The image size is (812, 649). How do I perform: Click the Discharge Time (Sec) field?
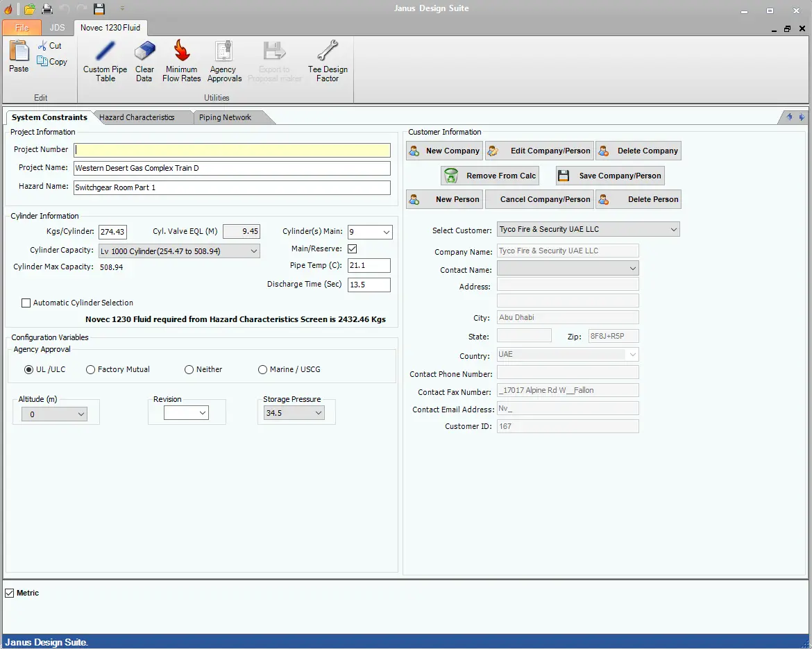tap(369, 285)
